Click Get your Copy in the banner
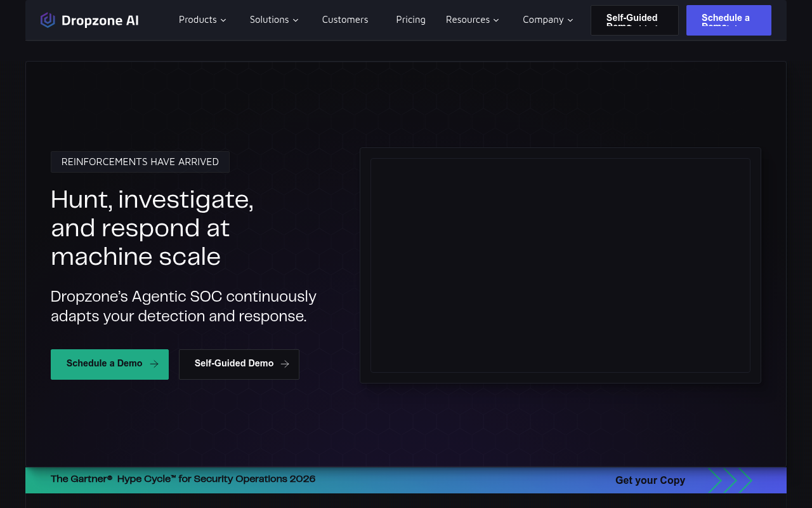 point(650,481)
